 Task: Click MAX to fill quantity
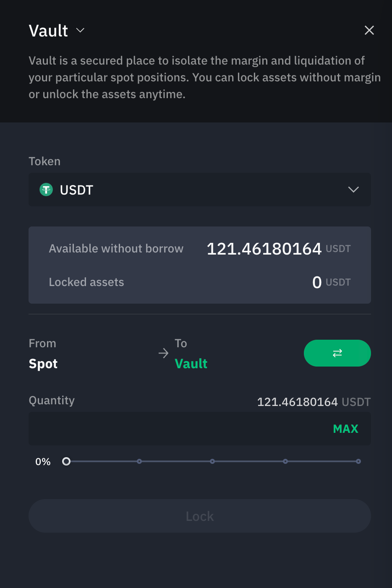pyautogui.click(x=345, y=429)
